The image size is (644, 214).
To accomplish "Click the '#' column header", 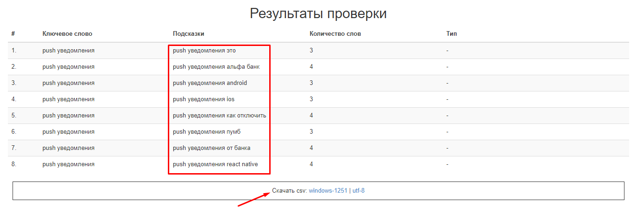I will [13, 34].
